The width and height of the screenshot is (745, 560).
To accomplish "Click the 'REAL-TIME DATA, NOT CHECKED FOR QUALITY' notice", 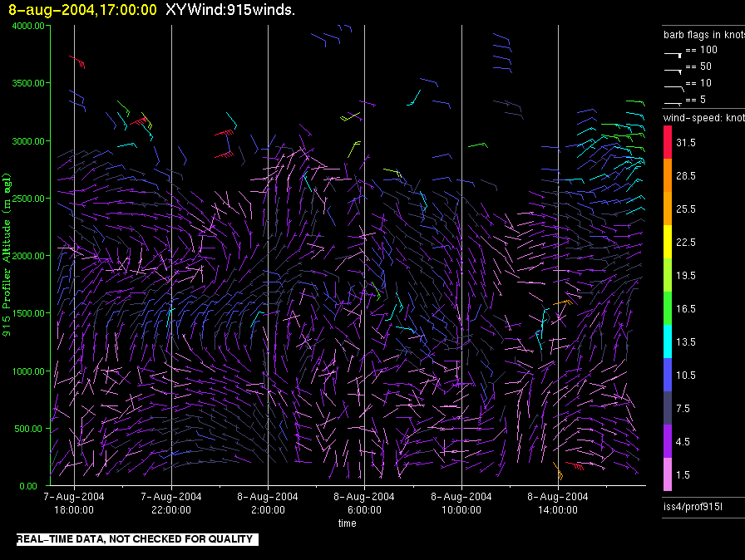I will pyautogui.click(x=137, y=539).
